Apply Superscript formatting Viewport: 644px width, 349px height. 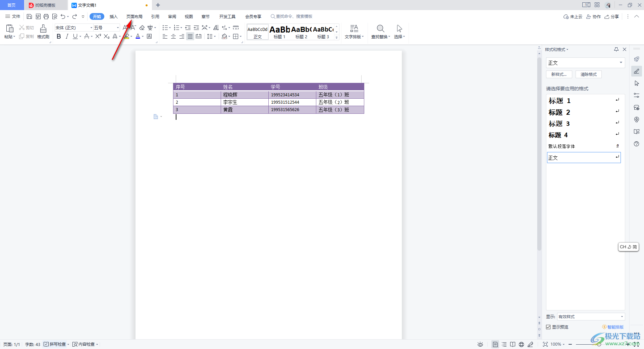pos(98,36)
